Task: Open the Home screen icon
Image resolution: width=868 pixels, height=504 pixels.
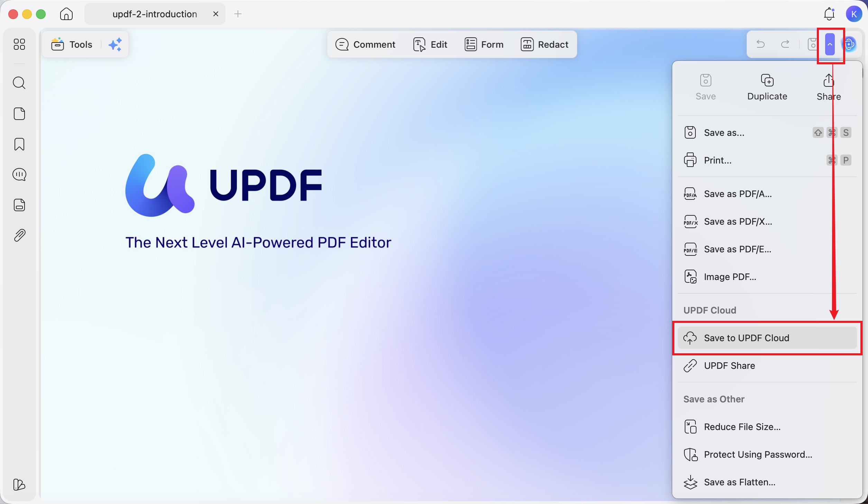Action: coord(66,14)
